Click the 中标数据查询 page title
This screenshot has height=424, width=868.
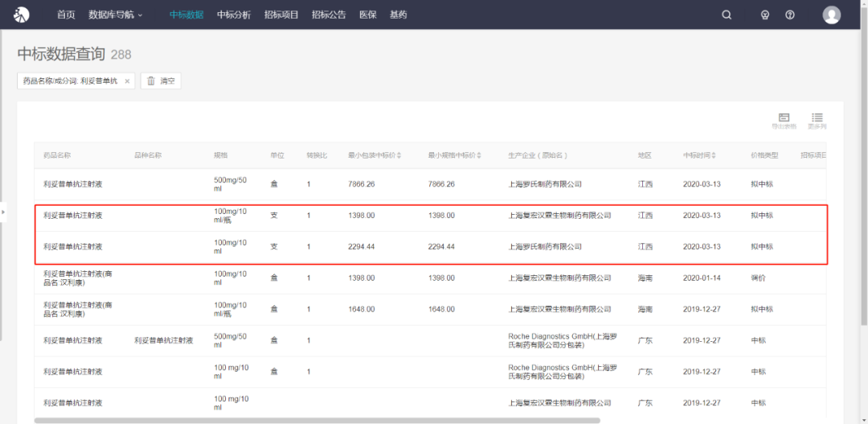pyautogui.click(x=61, y=54)
